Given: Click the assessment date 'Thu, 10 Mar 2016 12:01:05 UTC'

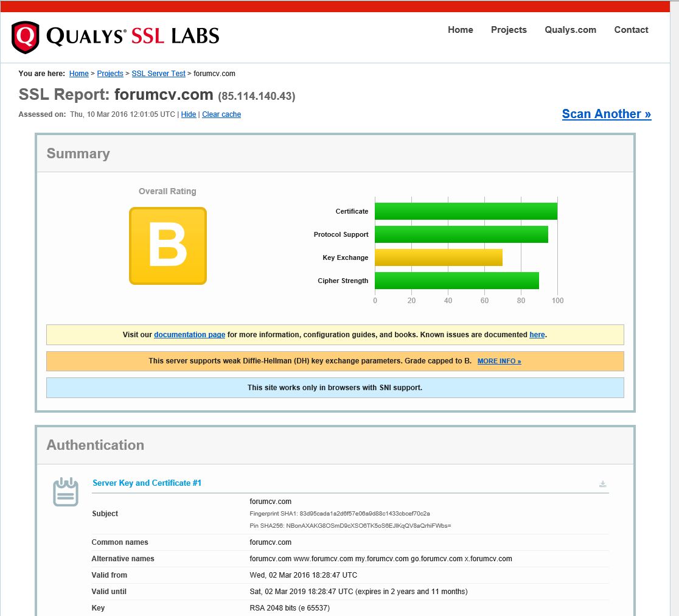Looking at the screenshot, I should 122,114.
